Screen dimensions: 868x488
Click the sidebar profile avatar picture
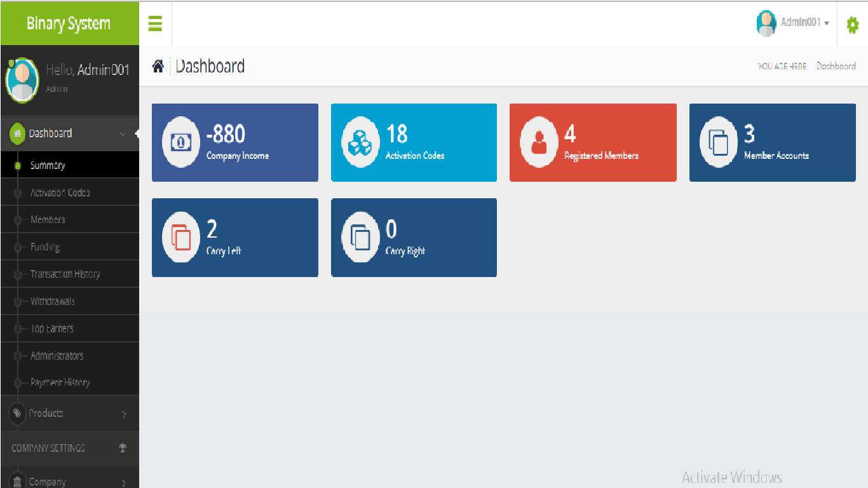coord(22,79)
